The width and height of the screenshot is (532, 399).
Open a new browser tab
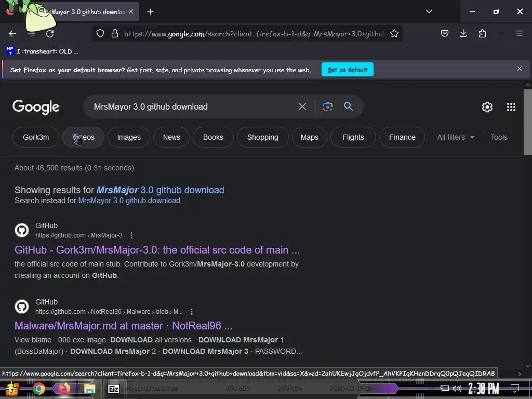coord(150,12)
